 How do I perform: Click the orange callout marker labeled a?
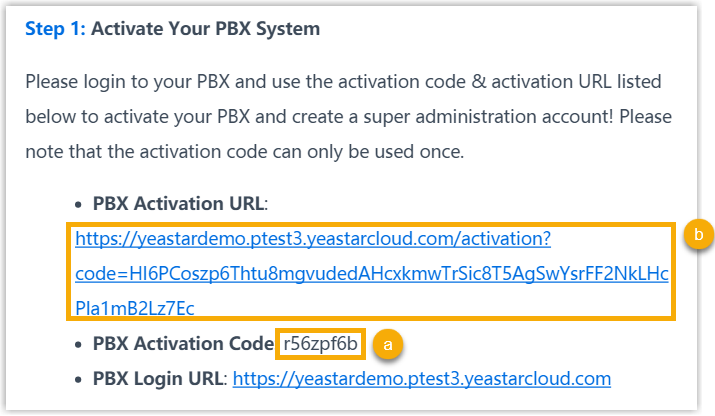pos(387,344)
